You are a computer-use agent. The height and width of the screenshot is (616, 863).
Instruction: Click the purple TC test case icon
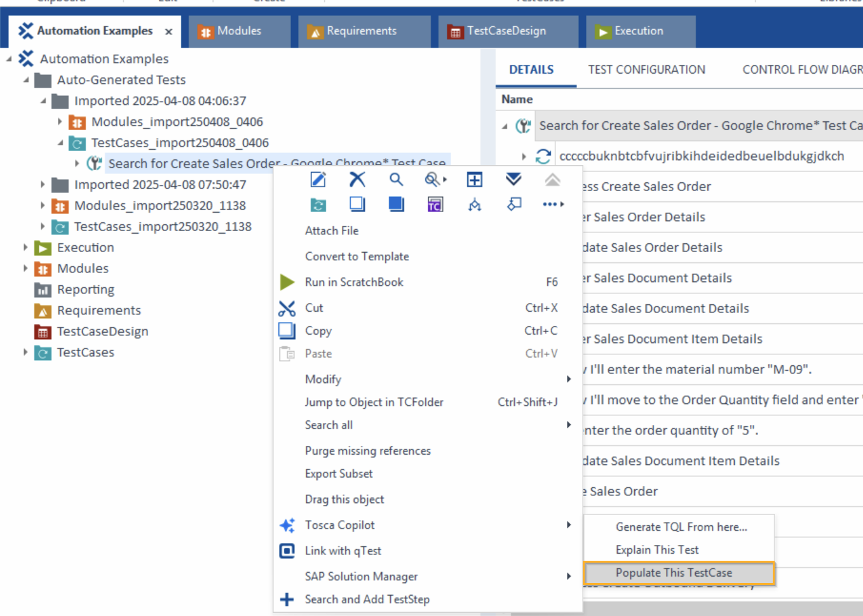[x=435, y=204]
